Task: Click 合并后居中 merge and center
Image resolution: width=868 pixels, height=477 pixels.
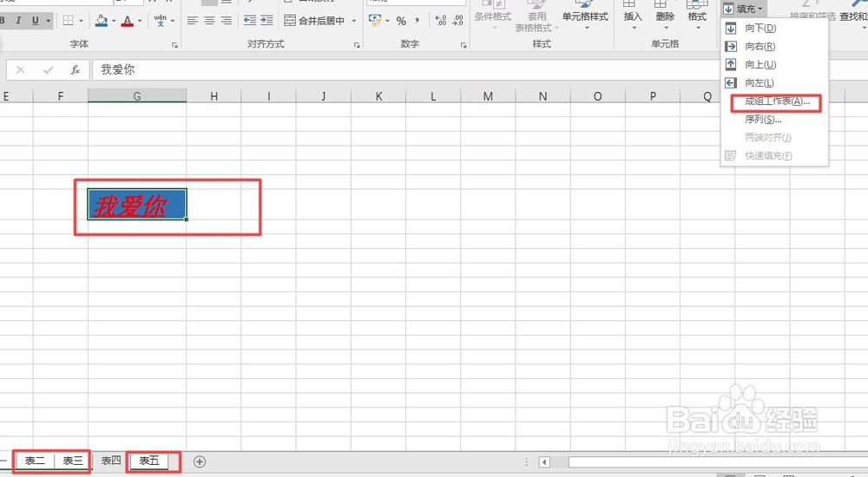Action: [314, 21]
